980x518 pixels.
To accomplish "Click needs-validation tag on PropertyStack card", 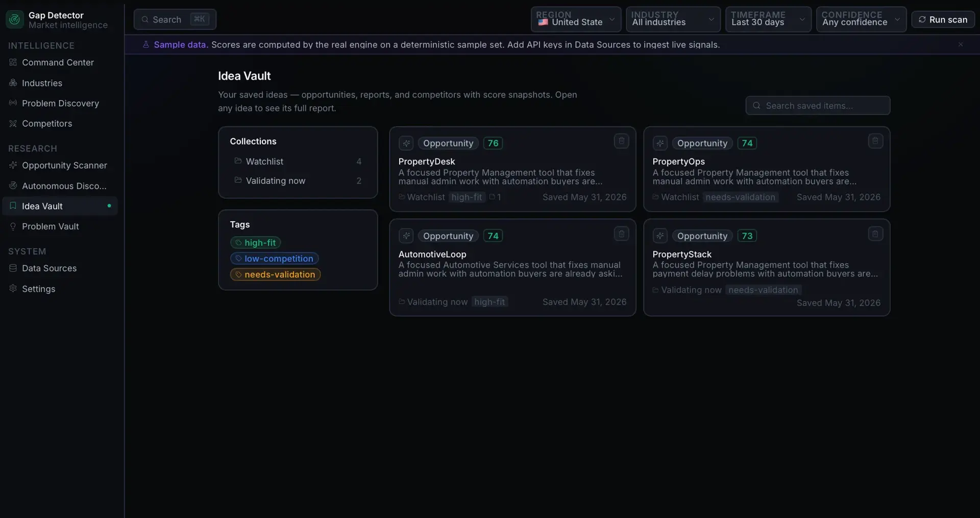I will pyautogui.click(x=763, y=290).
